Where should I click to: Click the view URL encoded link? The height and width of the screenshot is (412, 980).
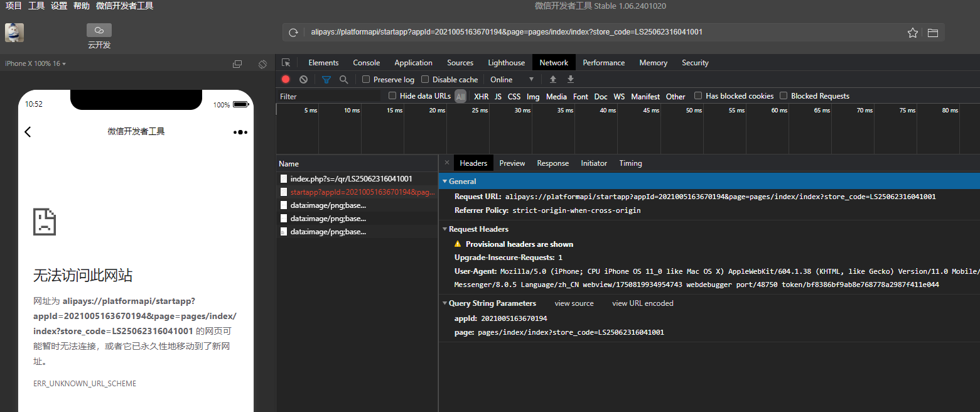click(642, 303)
